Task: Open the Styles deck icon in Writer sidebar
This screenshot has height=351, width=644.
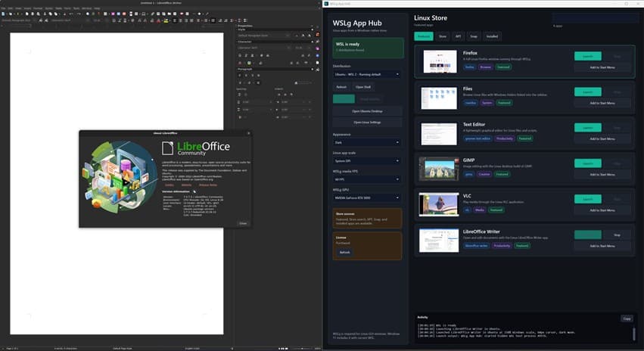Action: (x=318, y=41)
